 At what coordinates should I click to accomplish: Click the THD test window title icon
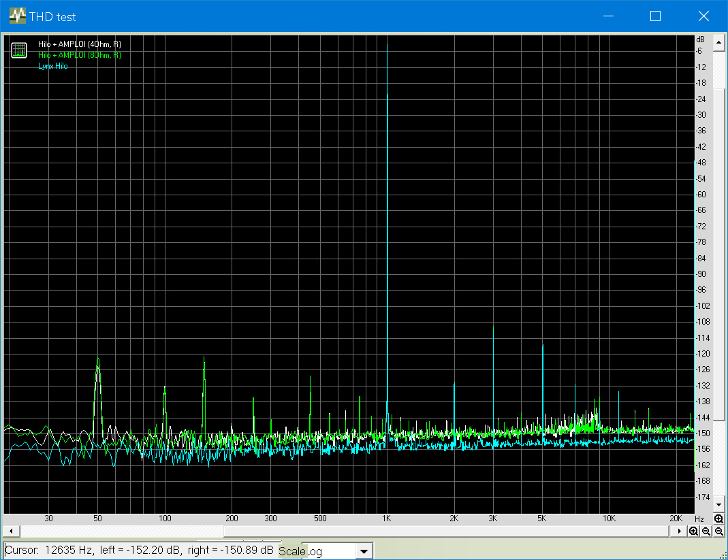point(17,16)
